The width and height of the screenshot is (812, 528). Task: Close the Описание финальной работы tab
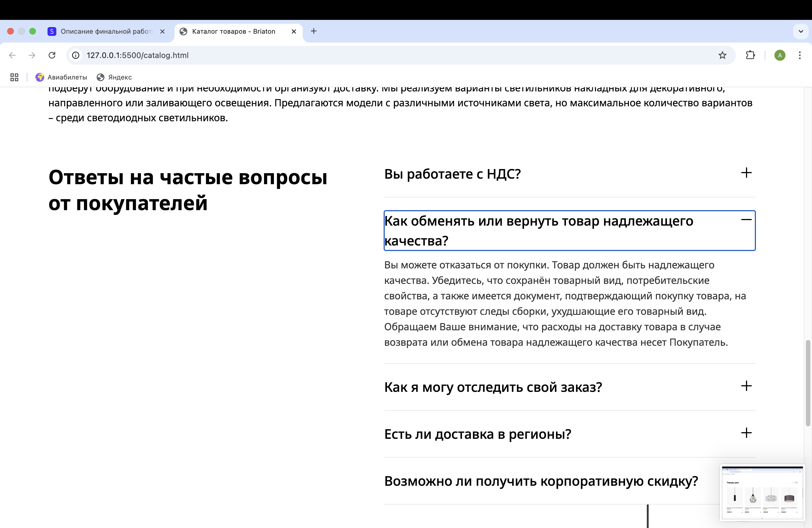tap(162, 31)
